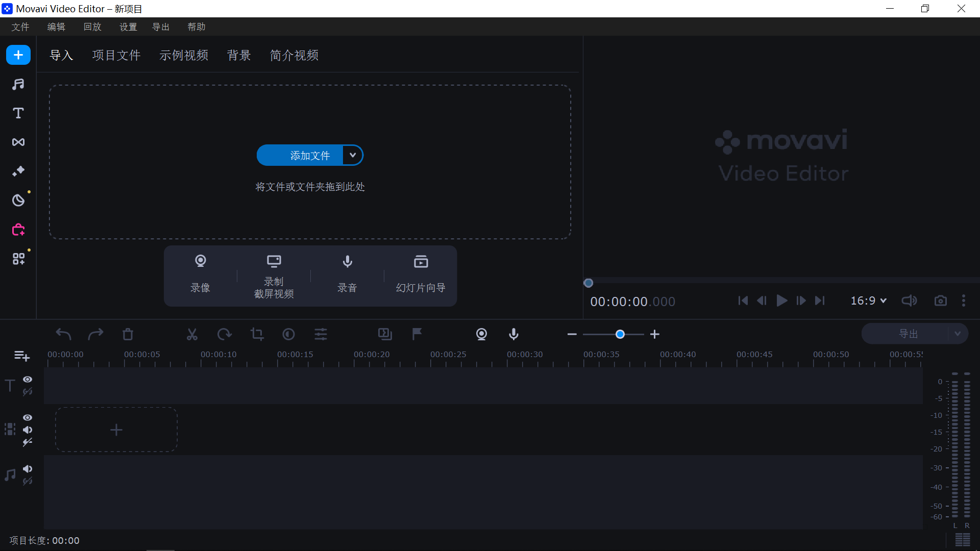
Task: Select the Crop tool
Action: point(257,334)
